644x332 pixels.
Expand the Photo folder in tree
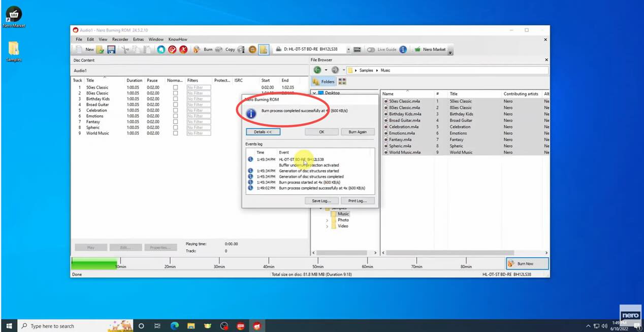tap(327, 220)
